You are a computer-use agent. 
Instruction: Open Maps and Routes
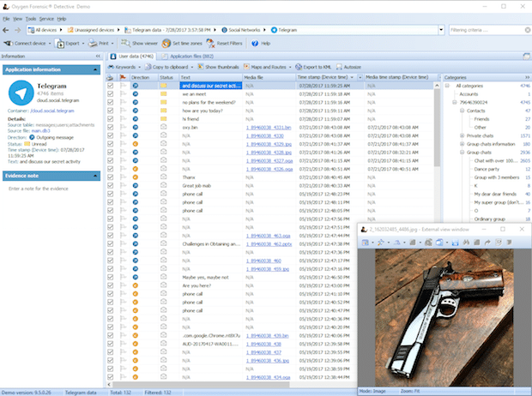pyautogui.click(x=264, y=67)
